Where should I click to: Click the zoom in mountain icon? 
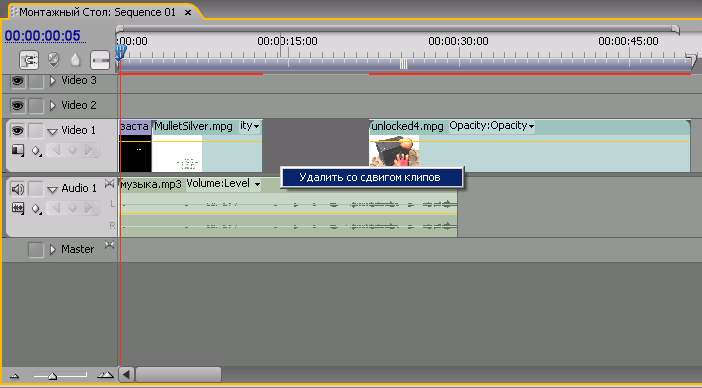(105, 375)
